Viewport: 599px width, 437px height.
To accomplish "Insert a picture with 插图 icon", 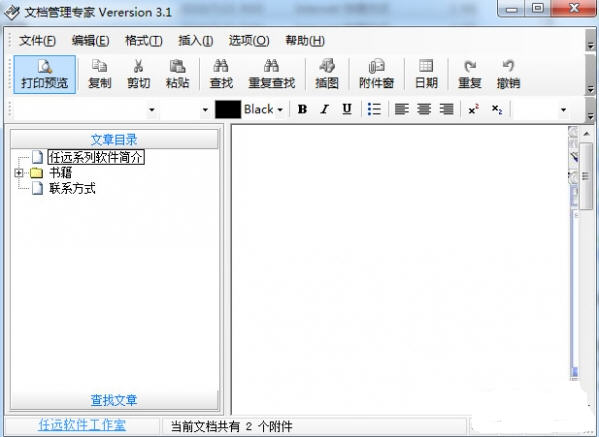I will point(327,74).
